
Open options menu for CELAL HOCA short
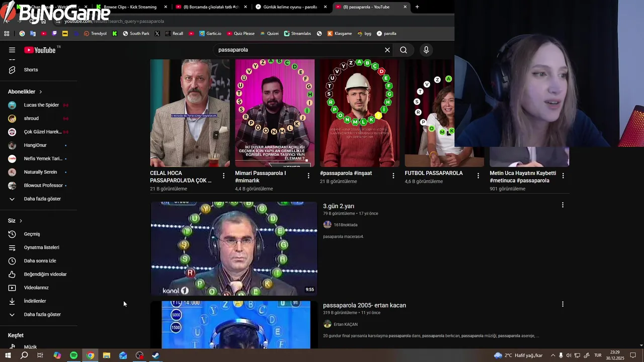(223, 176)
